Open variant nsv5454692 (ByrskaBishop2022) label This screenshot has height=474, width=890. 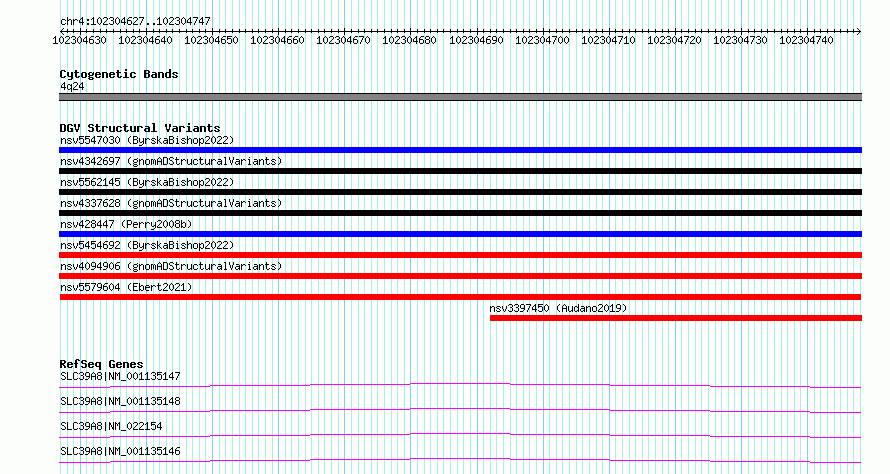pyautogui.click(x=147, y=245)
